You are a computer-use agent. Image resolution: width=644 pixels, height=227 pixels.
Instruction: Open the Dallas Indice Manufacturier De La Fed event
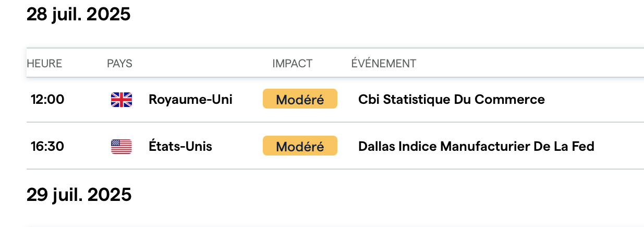pyautogui.click(x=476, y=147)
